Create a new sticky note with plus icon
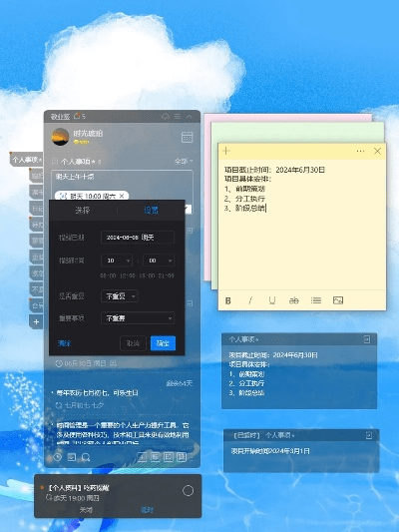This screenshot has height=532, width=399. click(x=226, y=151)
